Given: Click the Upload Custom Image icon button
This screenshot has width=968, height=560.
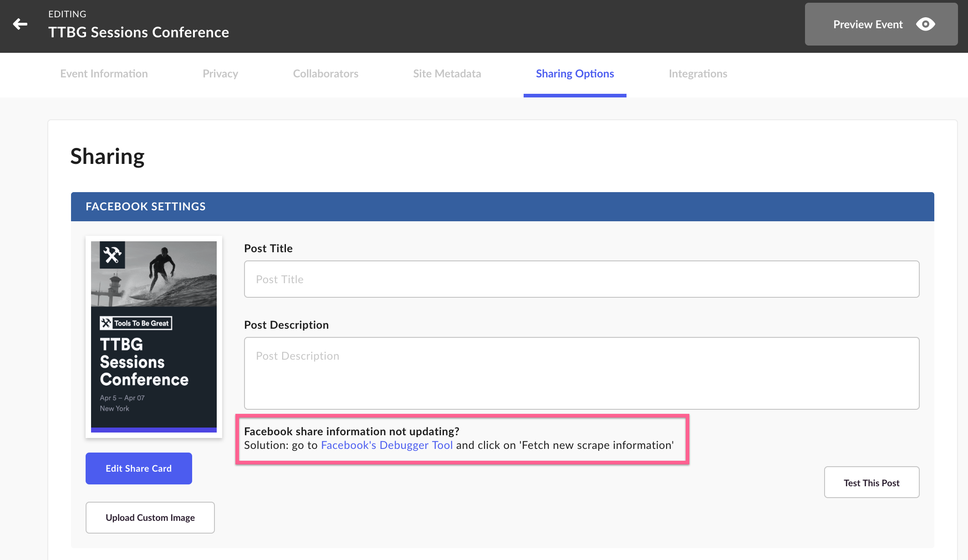Looking at the screenshot, I should (150, 517).
